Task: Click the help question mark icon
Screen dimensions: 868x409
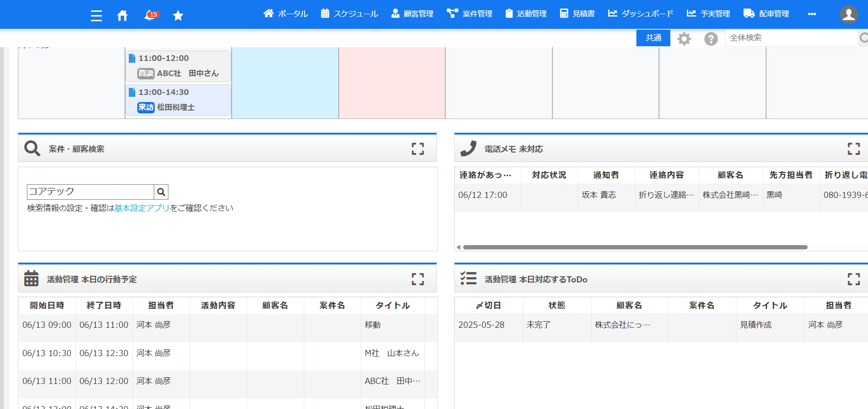Action: click(x=711, y=39)
